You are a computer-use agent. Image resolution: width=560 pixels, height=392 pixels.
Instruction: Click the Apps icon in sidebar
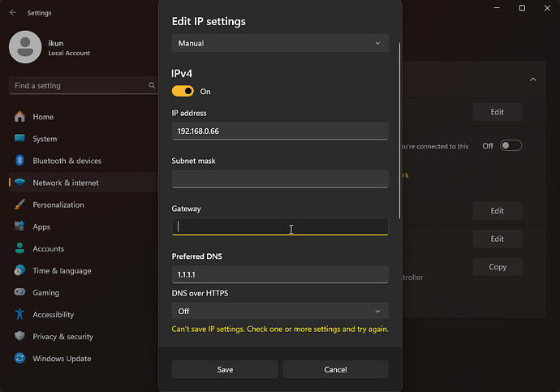click(19, 226)
